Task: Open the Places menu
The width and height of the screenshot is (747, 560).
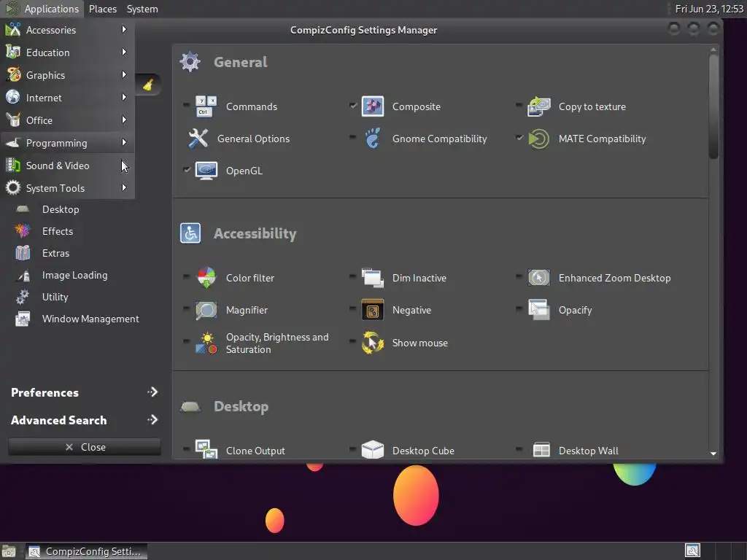Action: tap(102, 9)
